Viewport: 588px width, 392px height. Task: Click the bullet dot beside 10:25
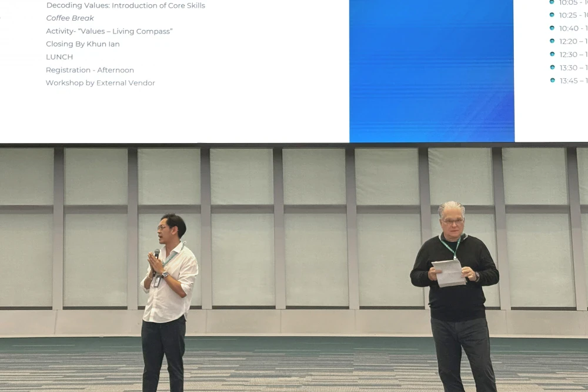(x=552, y=15)
